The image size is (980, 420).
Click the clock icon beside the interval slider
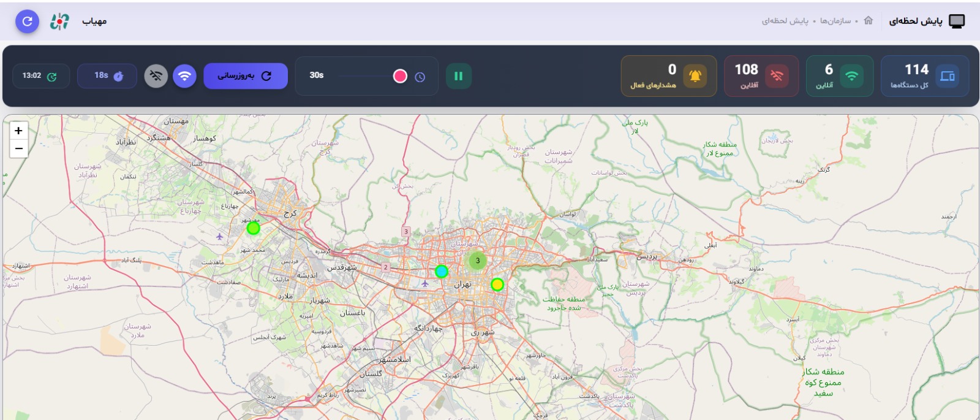(x=420, y=77)
